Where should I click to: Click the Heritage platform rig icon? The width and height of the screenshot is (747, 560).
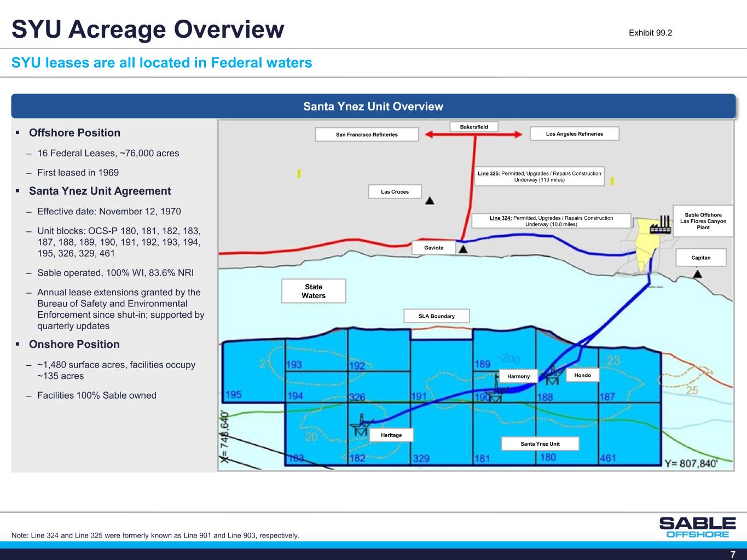(361, 424)
